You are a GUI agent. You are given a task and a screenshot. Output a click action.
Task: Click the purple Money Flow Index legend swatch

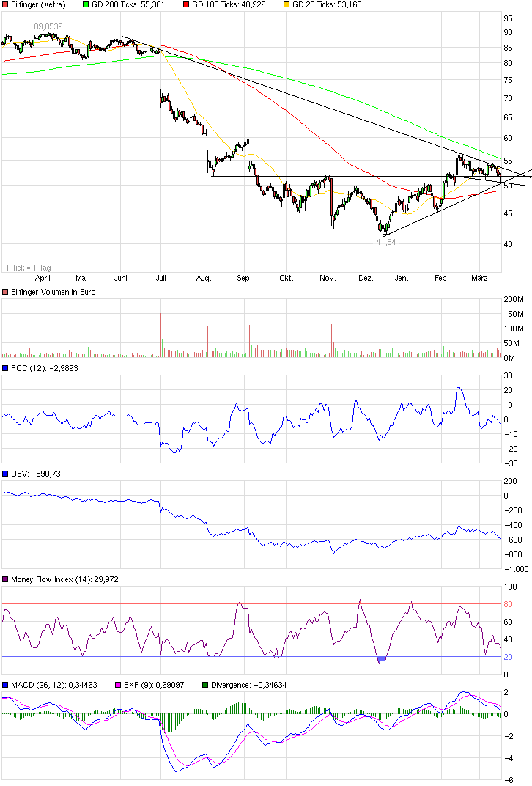pyautogui.click(x=6, y=579)
